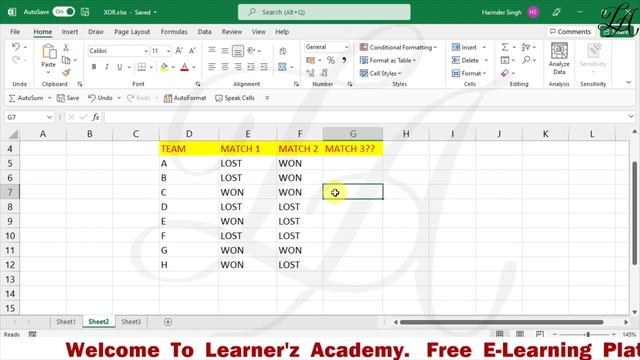
Task: Open the Comments pane
Action: [x=570, y=31]
